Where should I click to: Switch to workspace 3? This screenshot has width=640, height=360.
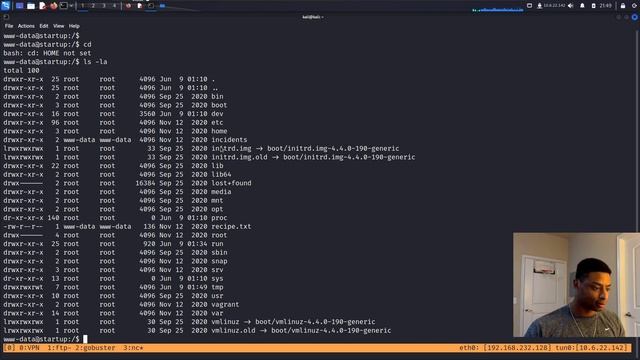point(104,6)
